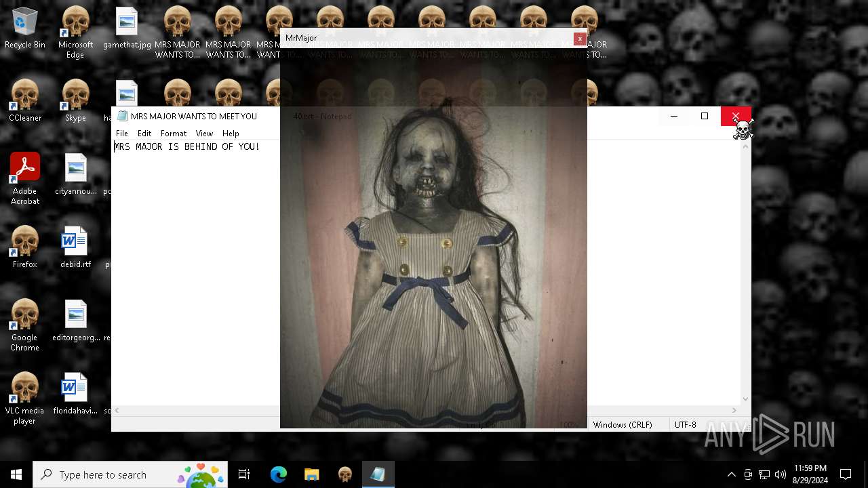
Task: Select first 'MRS MAJOR WANTS TO...' desktop icon
Action: [x=178, y=33]
